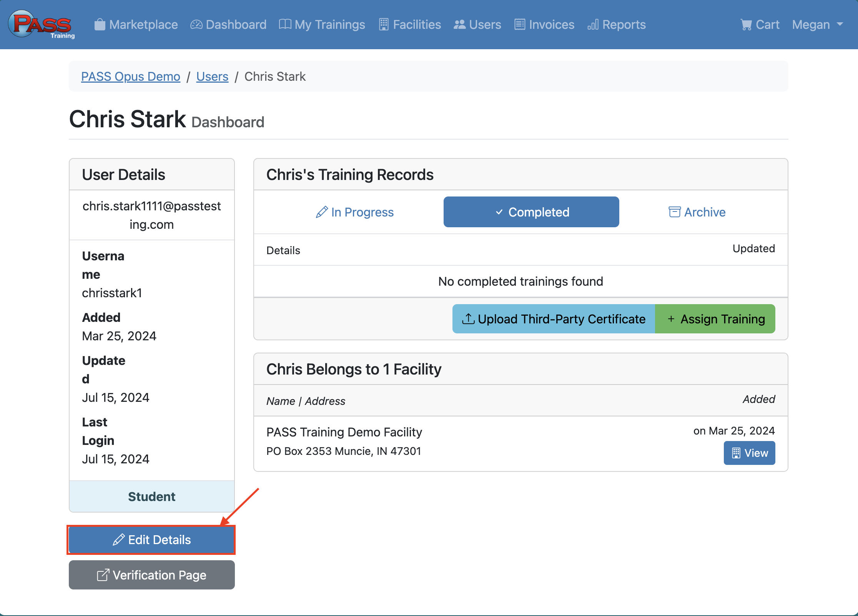Go to the Dashboard nav item

click(228, 25)
